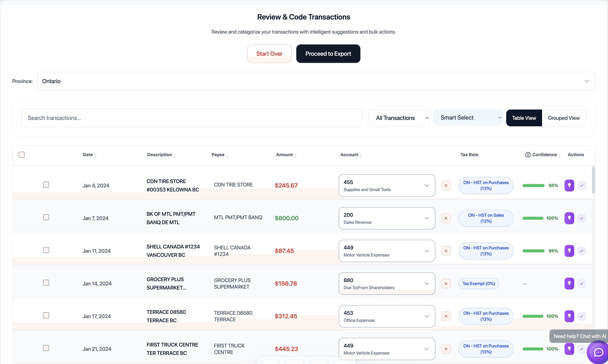Click approve checkmark icon for SHELL CANADA row
This screenshot has width=608, height=364.
pyautogui.click(x=581, y=251)
